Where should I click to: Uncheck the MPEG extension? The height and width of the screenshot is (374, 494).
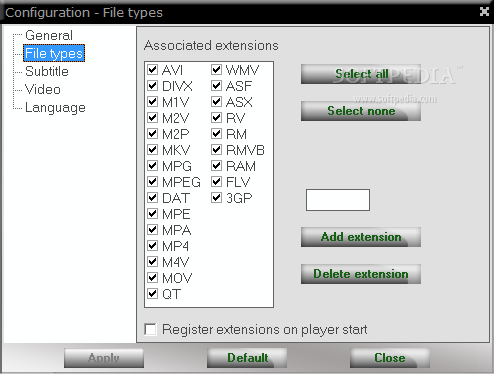pyautogui.click(x=153, y=182)
